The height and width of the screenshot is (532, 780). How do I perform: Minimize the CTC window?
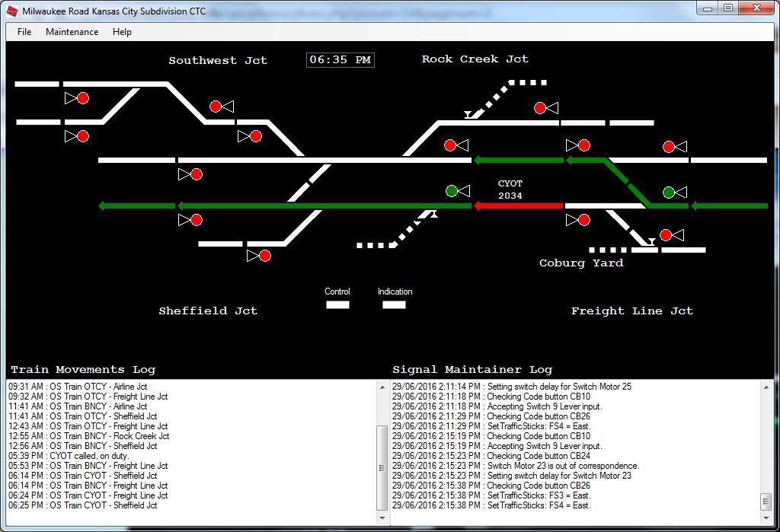(x=707, y=8)
